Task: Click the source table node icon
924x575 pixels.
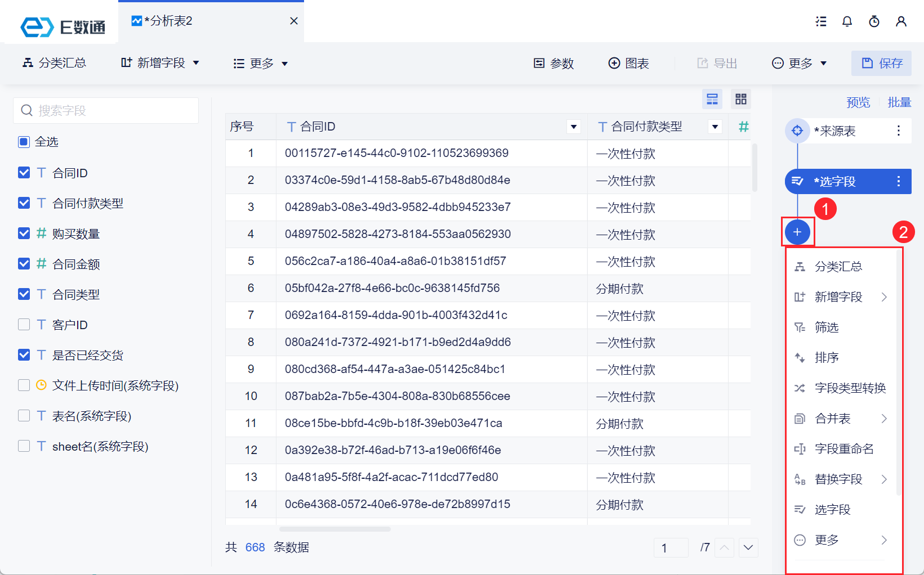Action: coord(797,131)
